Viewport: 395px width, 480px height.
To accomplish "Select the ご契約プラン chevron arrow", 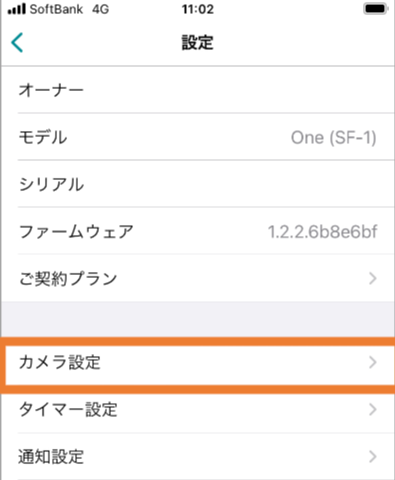I will 373,278.
